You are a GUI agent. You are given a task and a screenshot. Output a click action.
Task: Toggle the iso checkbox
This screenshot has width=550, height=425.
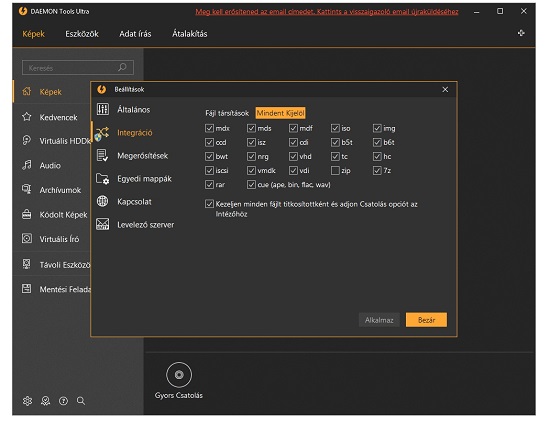(335, 128)
